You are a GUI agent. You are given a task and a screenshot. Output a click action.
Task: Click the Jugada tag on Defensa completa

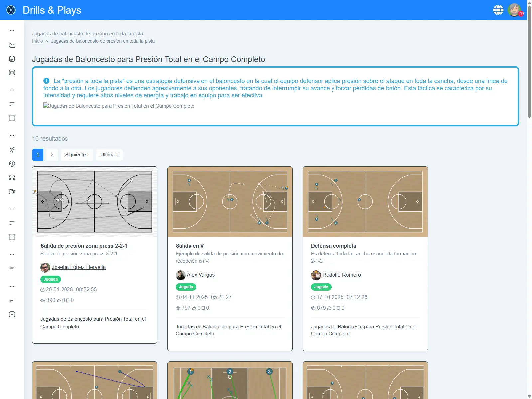tap(321, 287)
